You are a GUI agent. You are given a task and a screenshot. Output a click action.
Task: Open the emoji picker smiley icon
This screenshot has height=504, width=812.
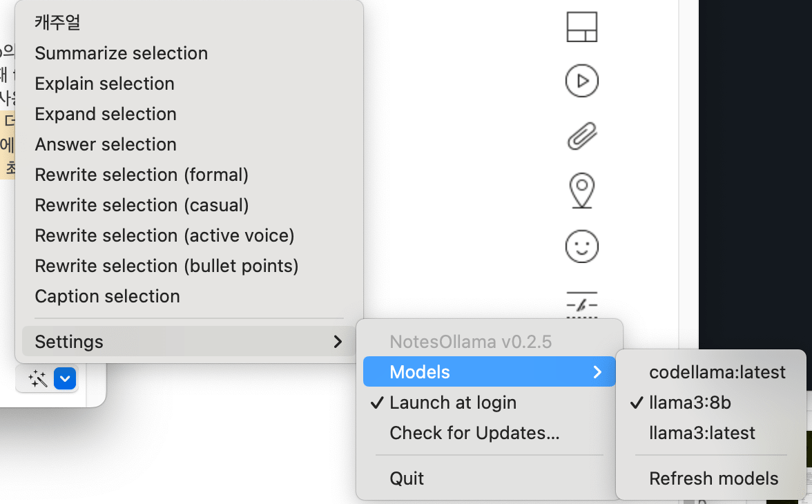(582, 246)
